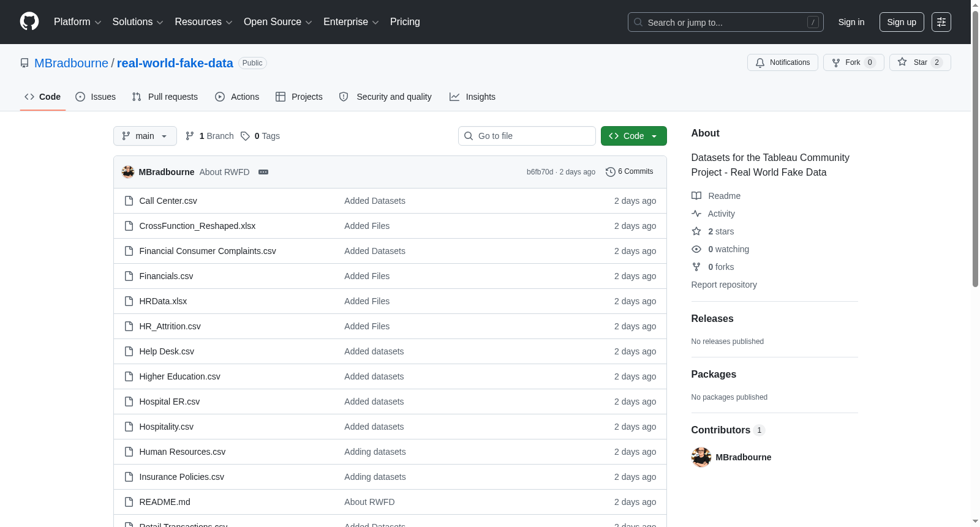Open the Actions tab

pos(237,97)
